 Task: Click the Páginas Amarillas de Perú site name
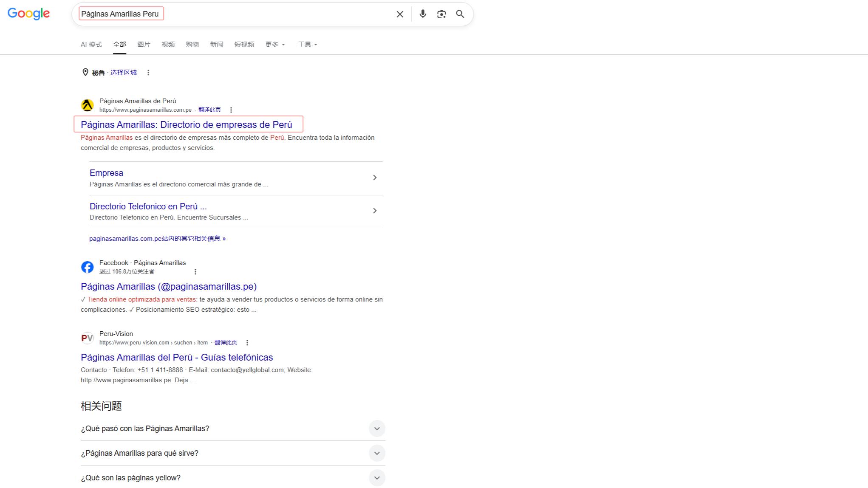pyautogui.click(x=138, y=101)
